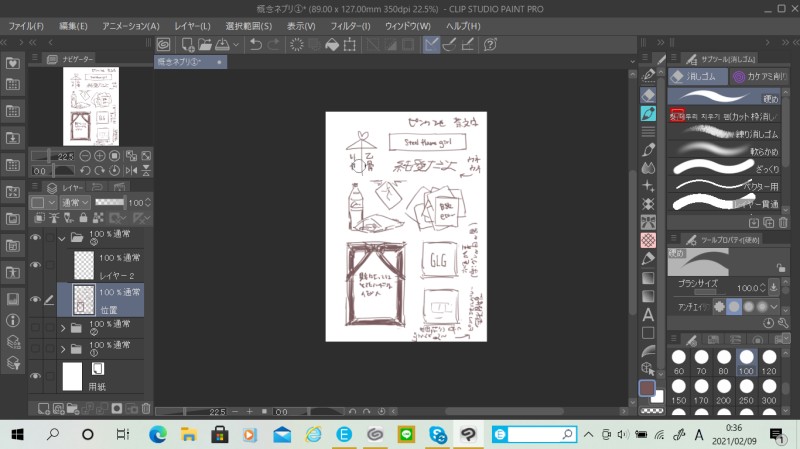Select brush size preset 60
The image size is (800, 449).
pyautogui.click(x=679, y=363)
